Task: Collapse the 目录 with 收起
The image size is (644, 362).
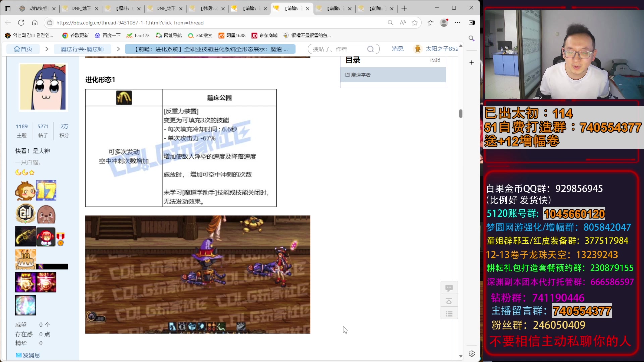Action: tap(435, 60)
